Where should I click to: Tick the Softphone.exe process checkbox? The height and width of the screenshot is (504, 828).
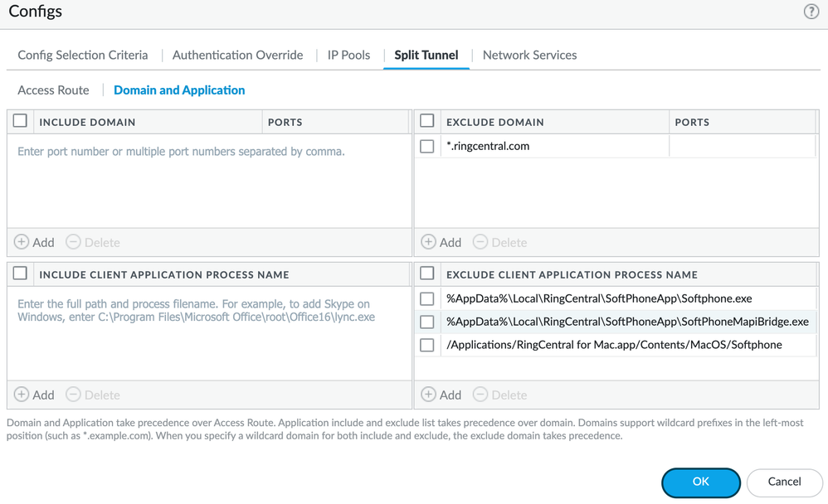coord(427,298)
